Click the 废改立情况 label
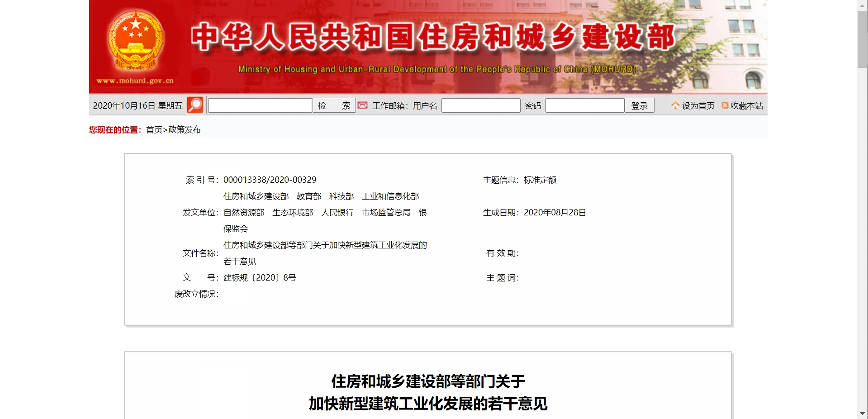The height and width of the screenshot is (419, 868). point(196,294)
